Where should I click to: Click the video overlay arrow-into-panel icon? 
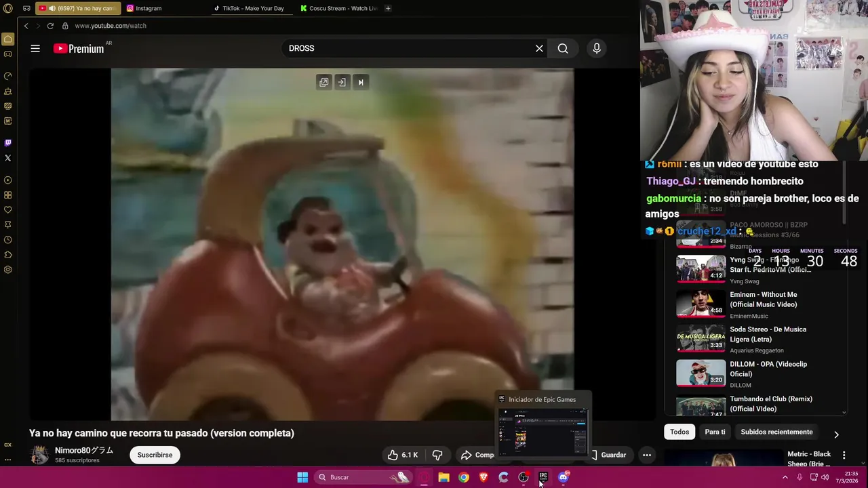[x=342, y=82]
